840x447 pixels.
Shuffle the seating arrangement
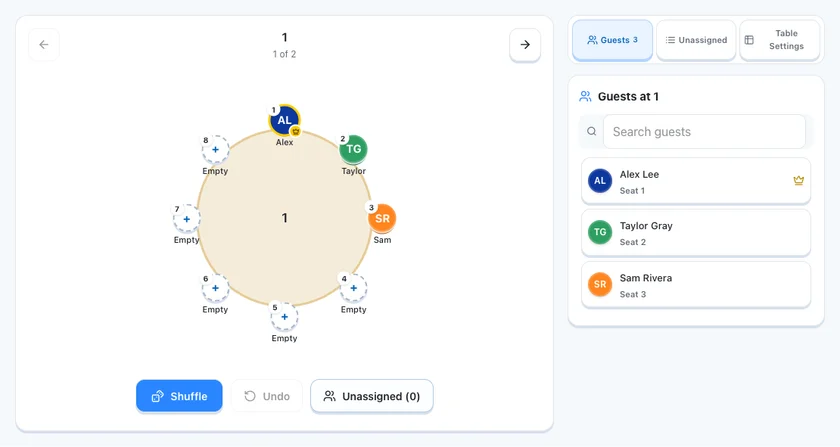tap(179, 396)
